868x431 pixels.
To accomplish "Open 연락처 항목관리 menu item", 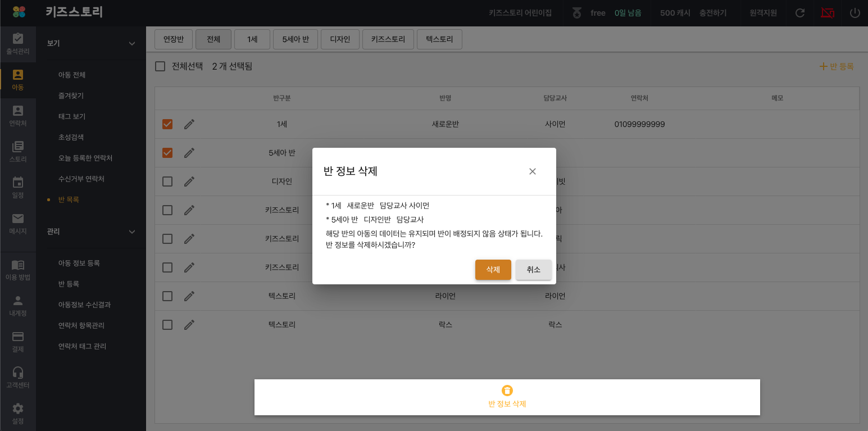I will click(x=81, y=325).
